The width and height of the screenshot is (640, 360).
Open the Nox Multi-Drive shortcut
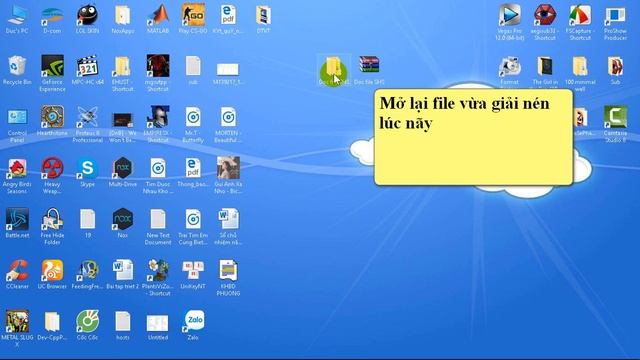(122, 172)
